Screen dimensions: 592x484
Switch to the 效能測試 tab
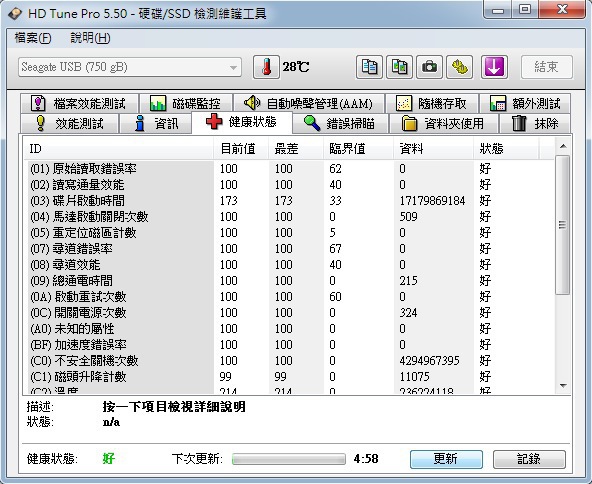coord(69,123)
